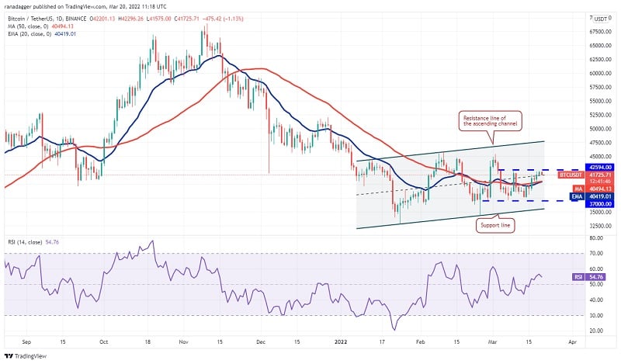Click the 2022 label on time axis
621x364 pixels.
point(341,341)
